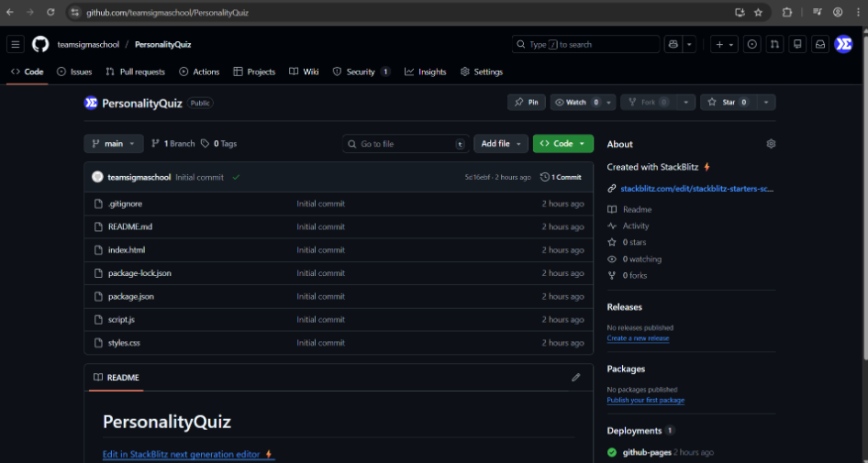
Task: Click teamsigmaschool avatar in commit row
Action: click(x=97, y=177)
